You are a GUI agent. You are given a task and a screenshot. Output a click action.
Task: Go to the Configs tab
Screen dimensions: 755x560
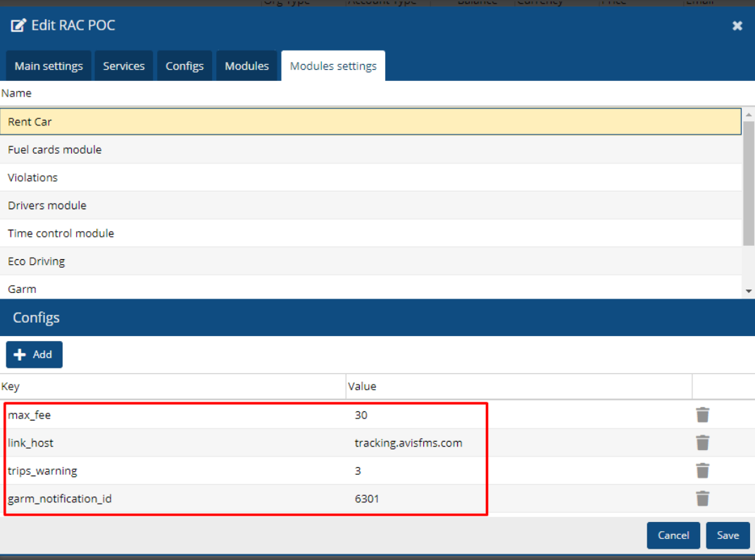(185, 66)
